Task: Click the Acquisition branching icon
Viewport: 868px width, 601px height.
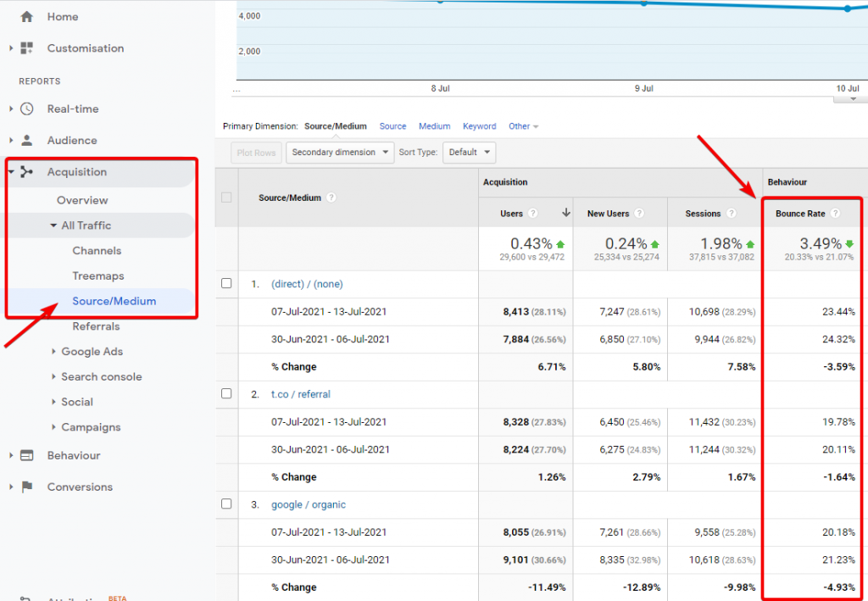Action: coord(27,172)
